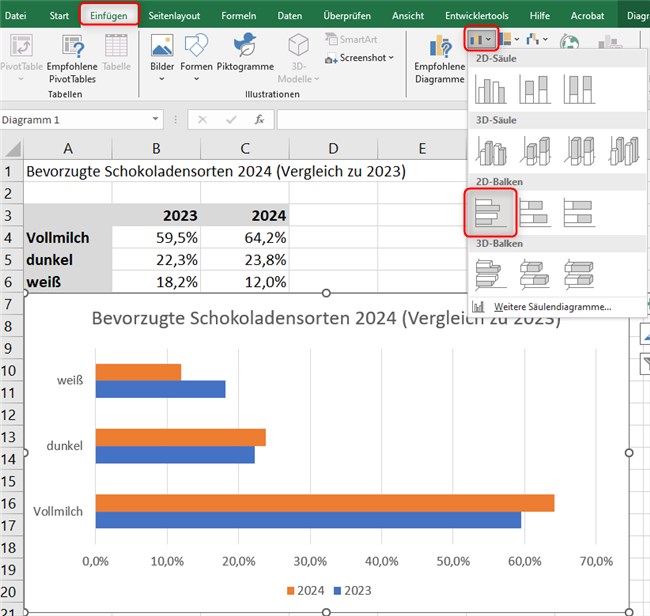Choose the 2D clustered column chart
This screenshot has height=616, width=650.
pos(490,90)
